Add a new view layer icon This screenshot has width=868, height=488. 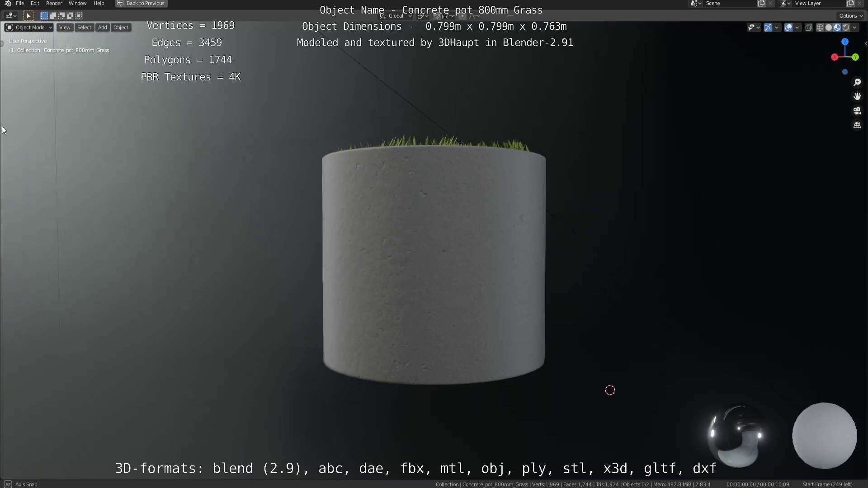(x=850, y=3)
